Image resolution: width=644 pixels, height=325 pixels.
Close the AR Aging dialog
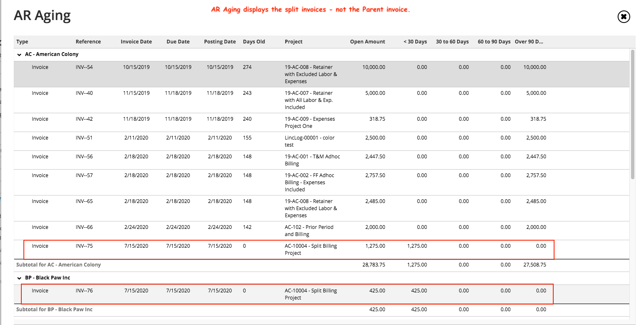624,17
